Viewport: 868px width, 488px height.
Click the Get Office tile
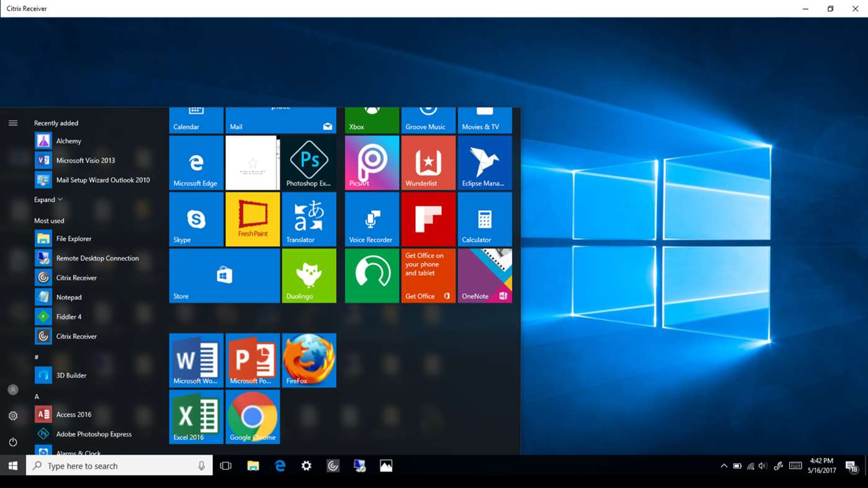pyautogui.click(x=427, y=275)
